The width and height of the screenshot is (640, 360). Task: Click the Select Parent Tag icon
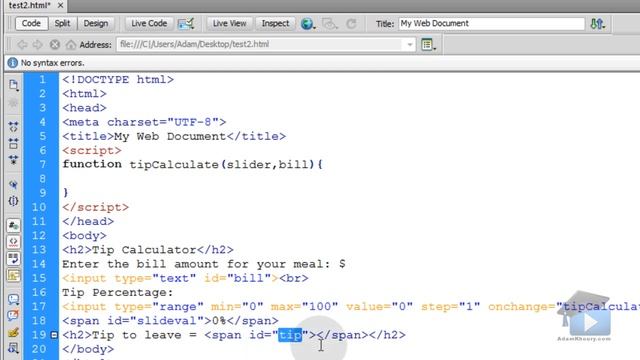pyautogui.click(x=13, y=184)
